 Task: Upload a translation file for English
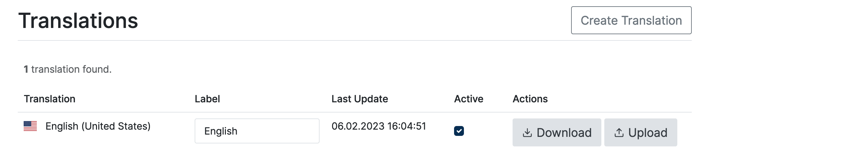click(x=640, y=133)
